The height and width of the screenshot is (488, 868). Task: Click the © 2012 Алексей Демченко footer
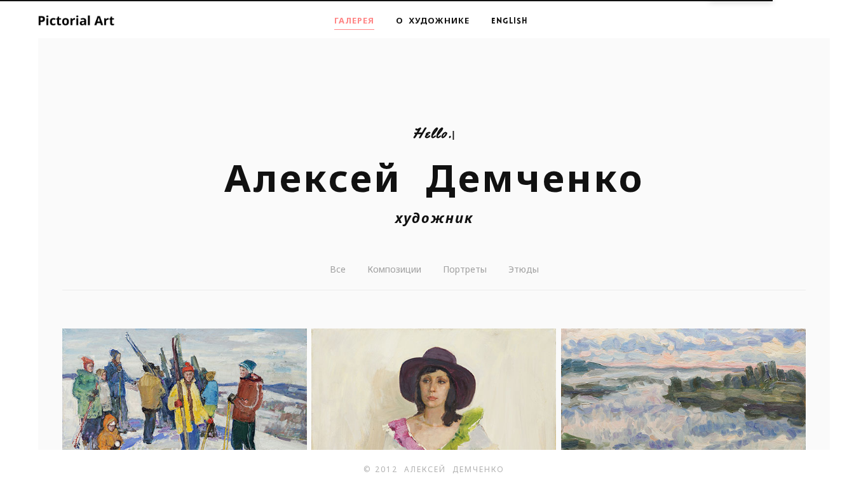[433, 470]
